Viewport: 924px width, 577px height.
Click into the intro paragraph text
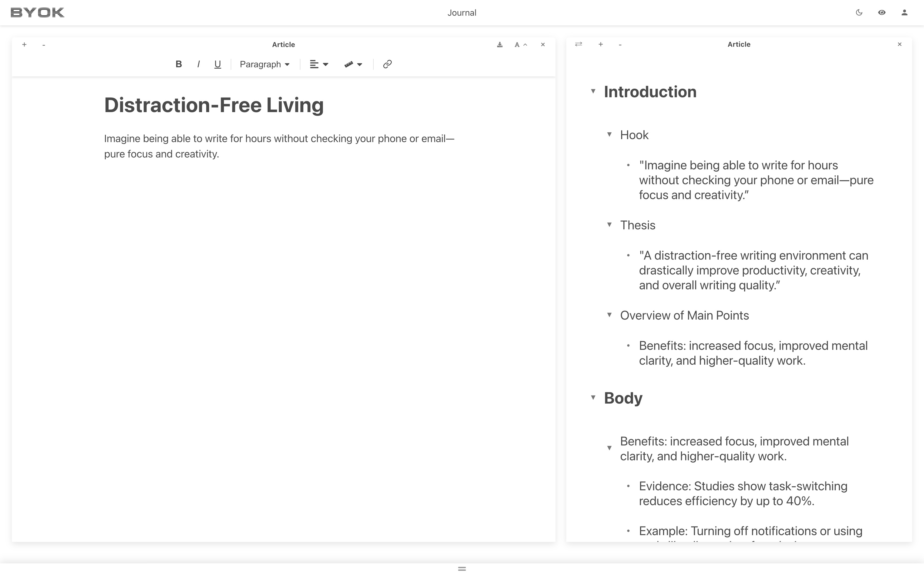[279, 146]
